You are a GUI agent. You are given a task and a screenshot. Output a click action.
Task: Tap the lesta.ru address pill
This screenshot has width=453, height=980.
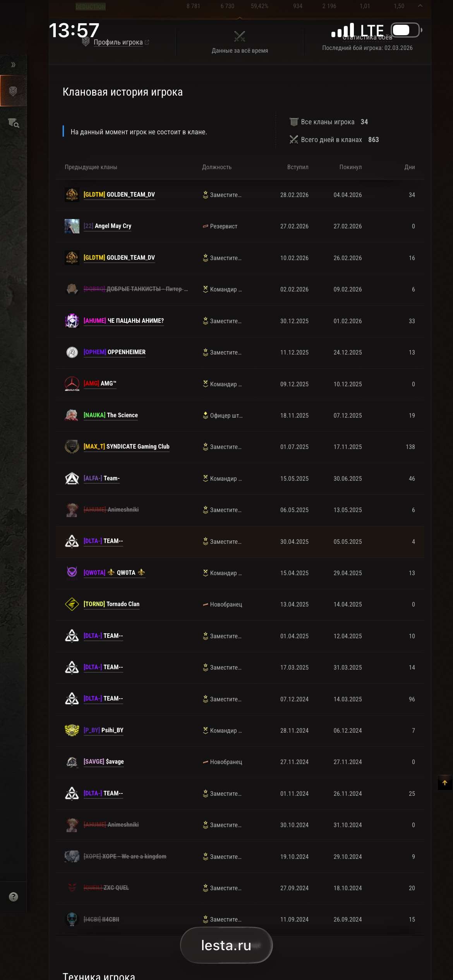[226, 945]
